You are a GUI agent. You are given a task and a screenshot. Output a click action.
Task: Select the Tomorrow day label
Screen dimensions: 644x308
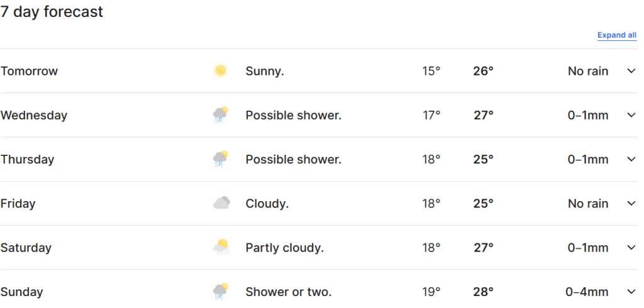[x=29, y=71]
